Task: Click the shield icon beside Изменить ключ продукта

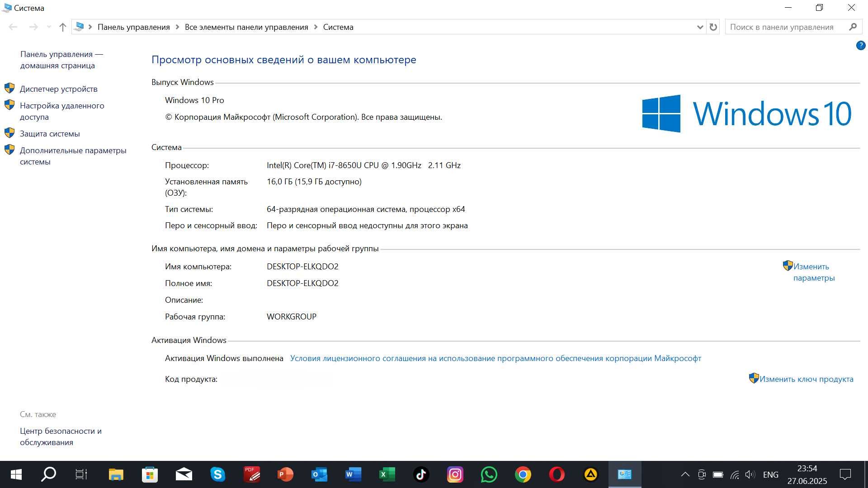Action: (x=754, y=378)
